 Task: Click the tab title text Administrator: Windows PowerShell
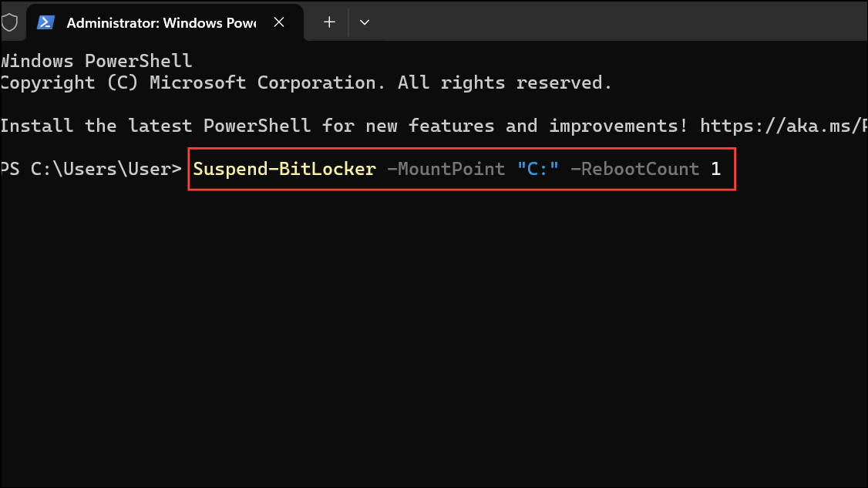coord(161,23)
